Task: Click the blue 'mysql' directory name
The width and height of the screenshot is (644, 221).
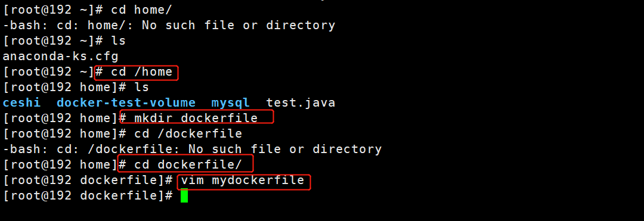Action: click(x=230, y=102)
